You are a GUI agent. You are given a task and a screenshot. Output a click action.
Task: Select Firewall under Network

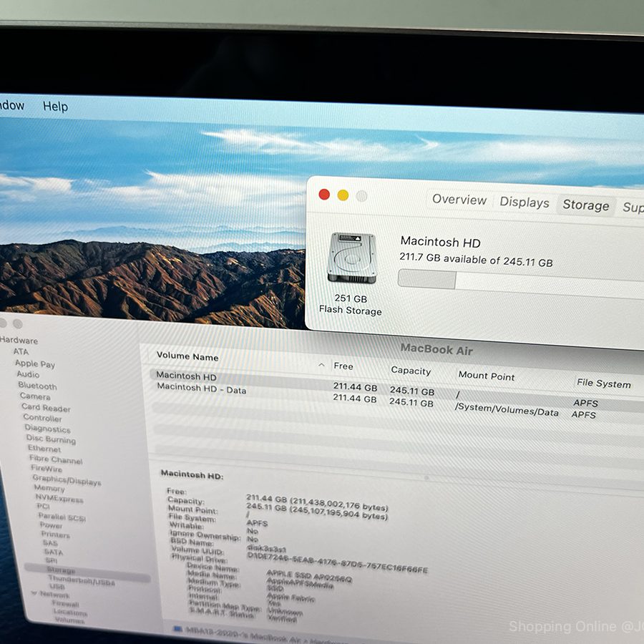pyautogui.click(x=66, y=604)
